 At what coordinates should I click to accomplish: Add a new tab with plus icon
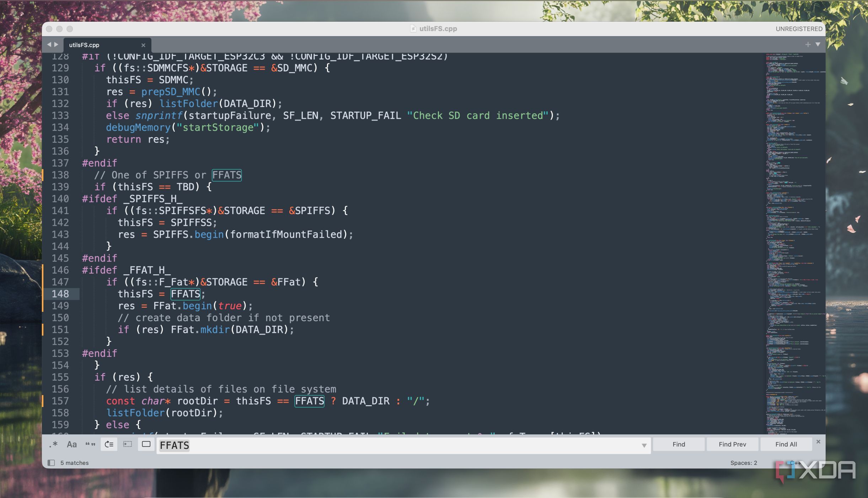pos(808,44)
